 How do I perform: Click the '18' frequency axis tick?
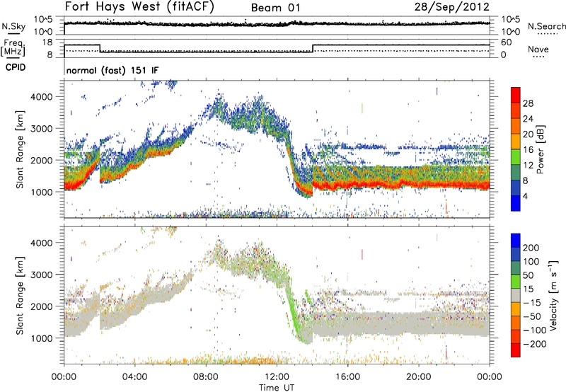click(x=47, y=42)
